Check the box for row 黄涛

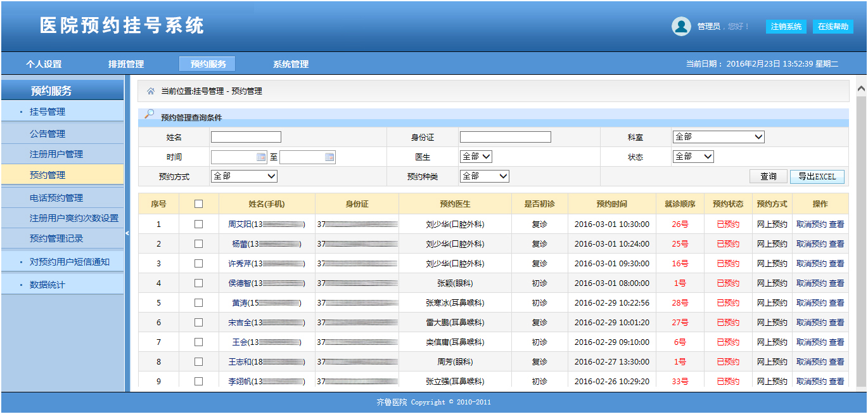pos(198,303)
